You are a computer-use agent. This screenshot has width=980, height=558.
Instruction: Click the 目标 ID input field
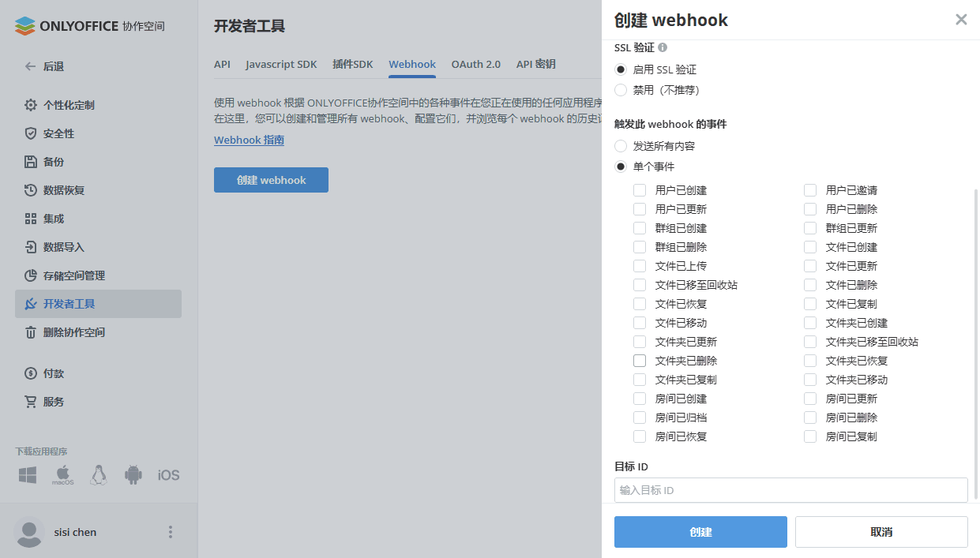791,490
